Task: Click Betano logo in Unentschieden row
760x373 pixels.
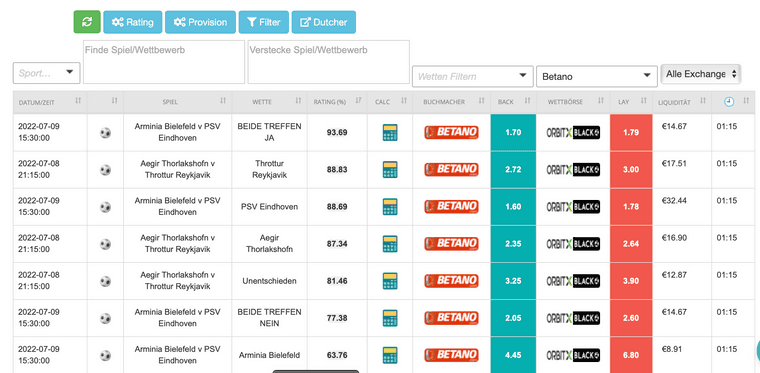Action: [x=451, y=281]
